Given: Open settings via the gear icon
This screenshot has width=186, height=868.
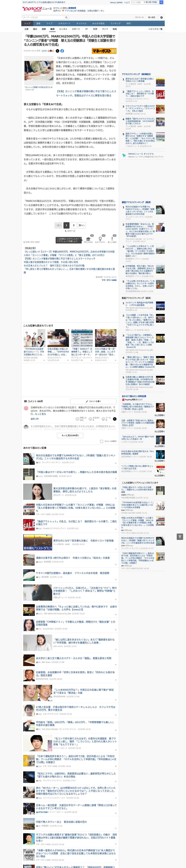Looking at the screenshot, I should pos(161,18).
